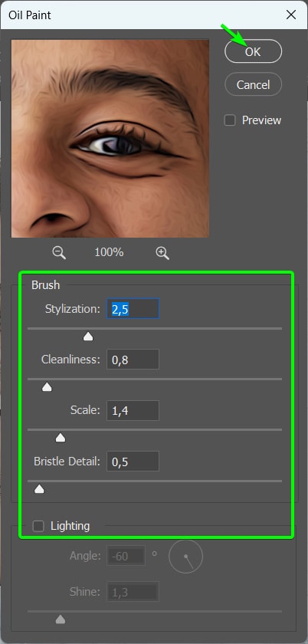Select the Stylization value field
Viewport: 308px width, 644px height.
[x=133, y=309]
